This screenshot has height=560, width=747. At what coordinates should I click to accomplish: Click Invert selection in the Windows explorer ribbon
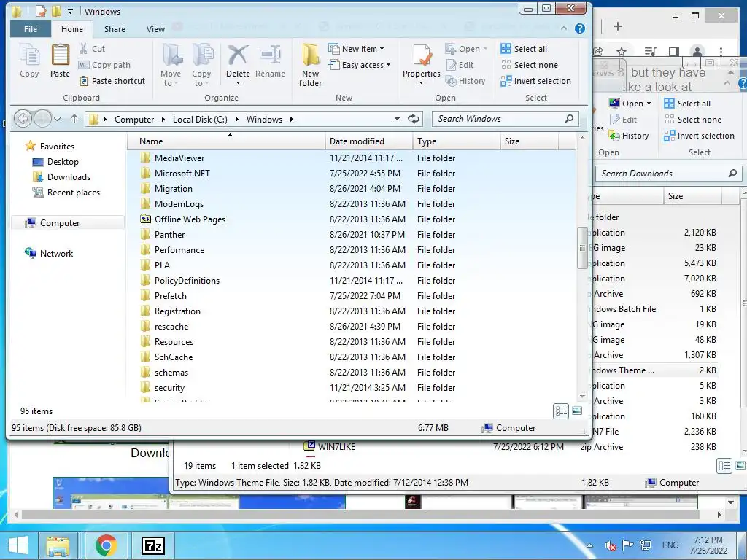click(x=536, y=81)
